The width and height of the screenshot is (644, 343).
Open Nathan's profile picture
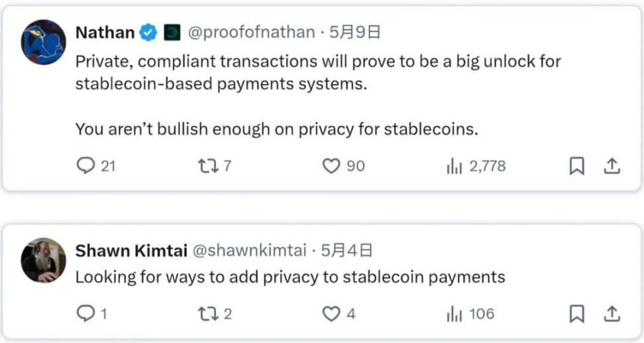tap(44, 42)
